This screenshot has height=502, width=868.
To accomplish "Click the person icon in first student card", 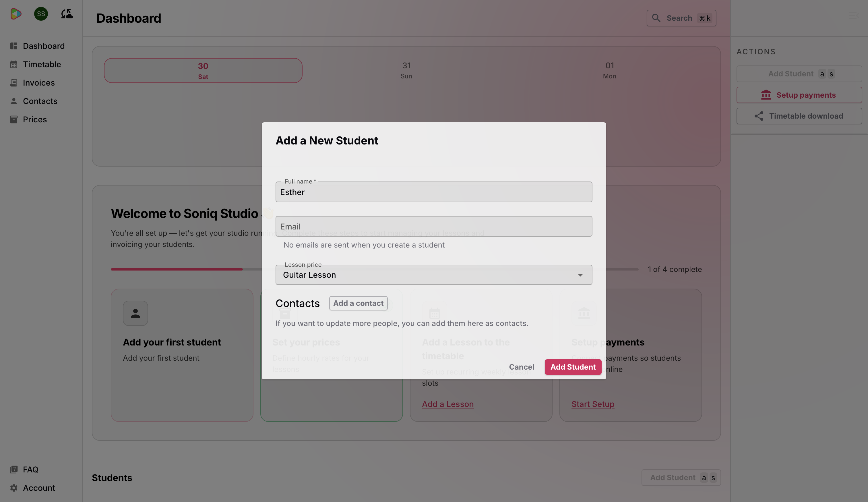I will click(135, 313).
